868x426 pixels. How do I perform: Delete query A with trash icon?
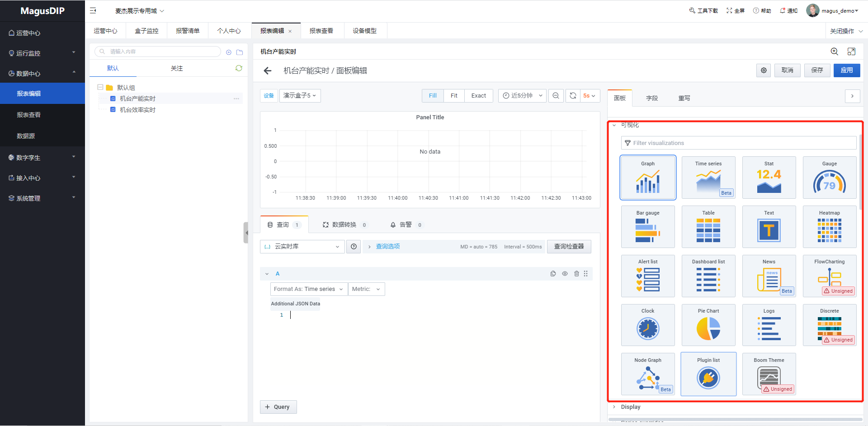point(576,274)
